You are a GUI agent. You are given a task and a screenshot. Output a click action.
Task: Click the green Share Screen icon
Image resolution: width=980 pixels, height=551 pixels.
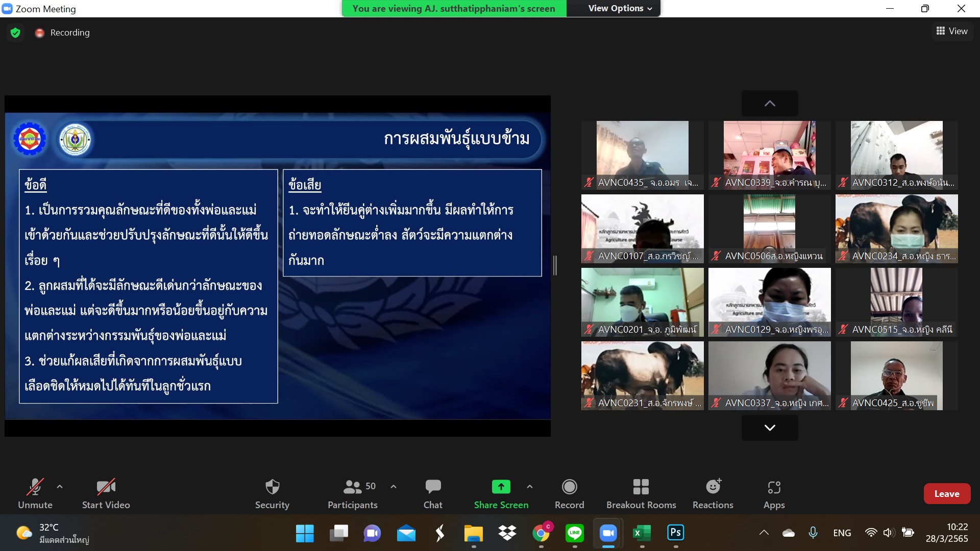click(501, 487)
